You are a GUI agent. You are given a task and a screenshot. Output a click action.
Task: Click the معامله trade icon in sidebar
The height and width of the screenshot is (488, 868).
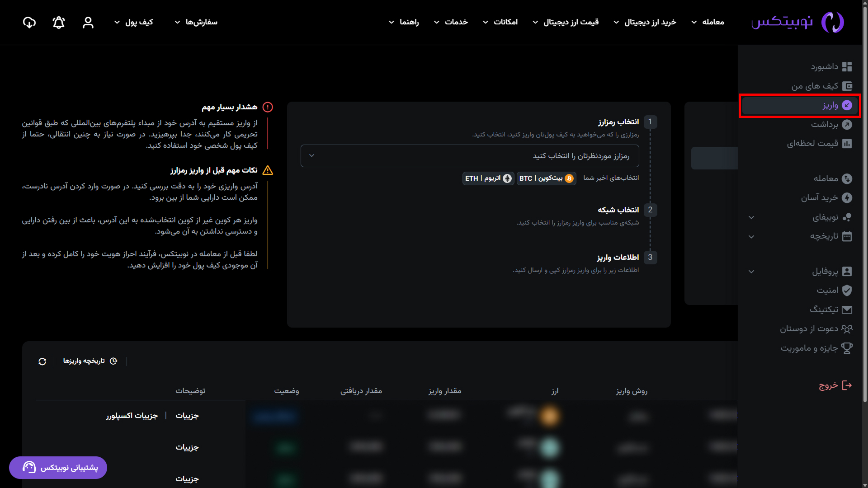pos(847,178)
